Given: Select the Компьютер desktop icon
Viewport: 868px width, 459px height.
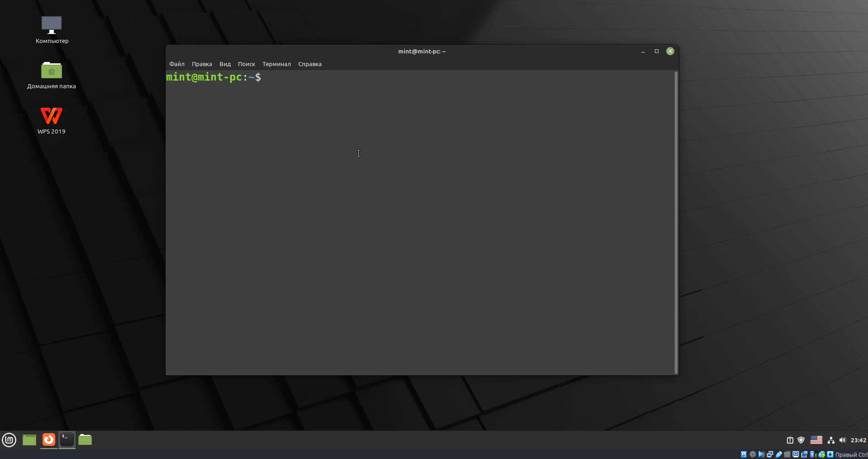Looking at the screenshot, I should (x=51, y=28).
